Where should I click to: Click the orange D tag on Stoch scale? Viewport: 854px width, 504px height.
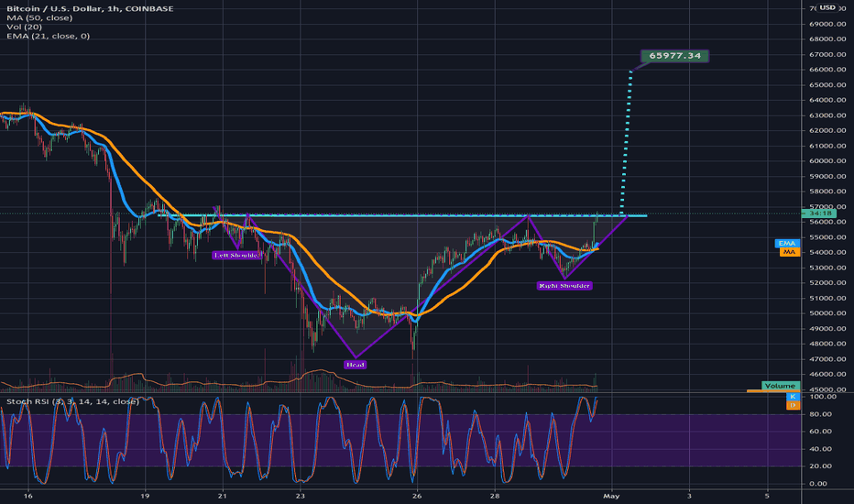(793, 405)
